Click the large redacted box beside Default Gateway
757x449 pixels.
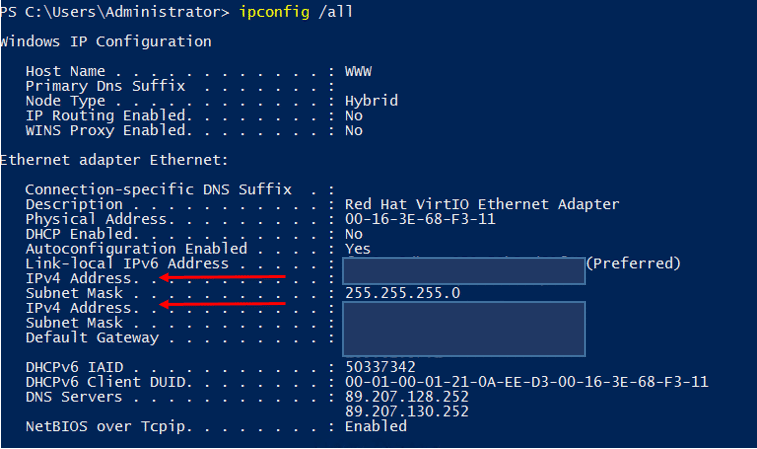click(463, 328)
